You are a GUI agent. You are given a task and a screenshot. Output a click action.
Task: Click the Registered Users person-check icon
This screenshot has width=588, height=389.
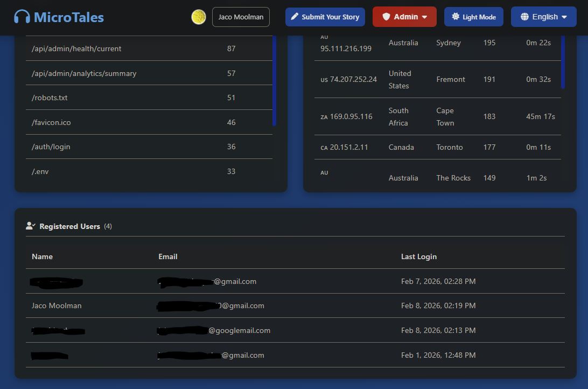pyautogui.click(x=31, y=226)
